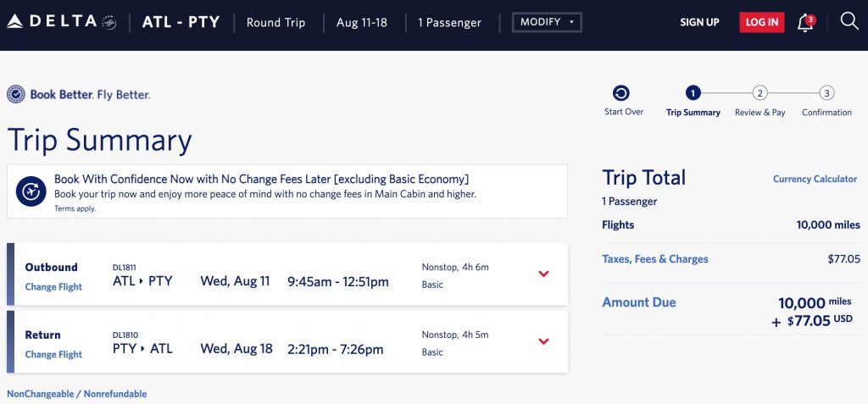Click the LOG IN button
The height and width of the screenshot is (404, 868).
tap(761, 23)
